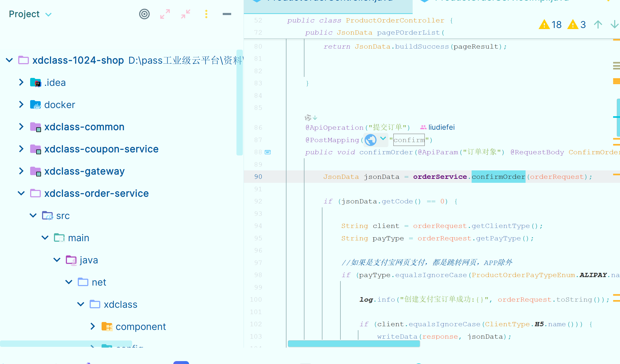Collapse the src folder
The width and height of the screenshot is (620, 364).
[33, 216]
